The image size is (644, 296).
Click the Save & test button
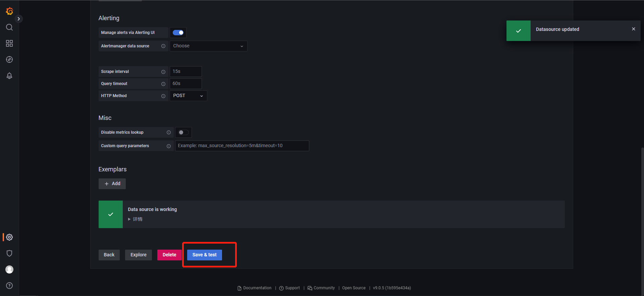[x=205, y=255]
